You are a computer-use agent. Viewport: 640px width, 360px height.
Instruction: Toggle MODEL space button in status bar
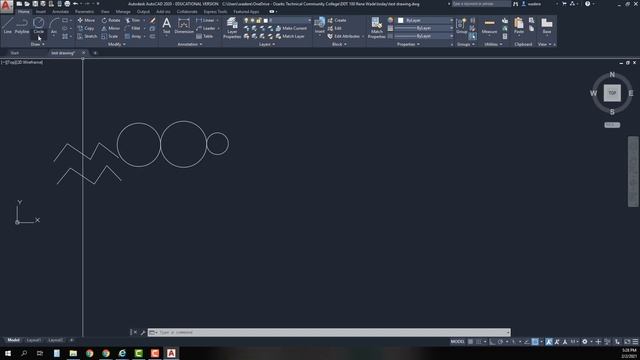coord(458,342)
